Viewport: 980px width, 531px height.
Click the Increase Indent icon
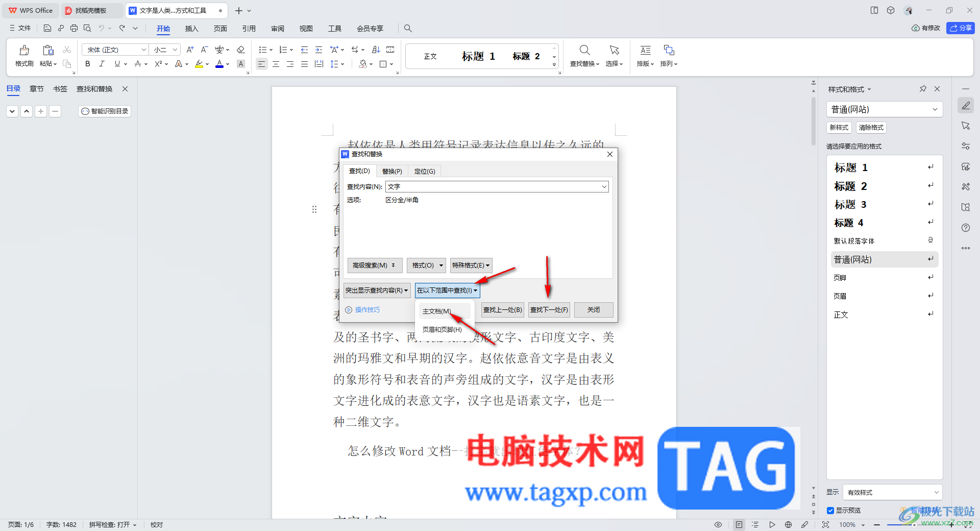(318, 50)
